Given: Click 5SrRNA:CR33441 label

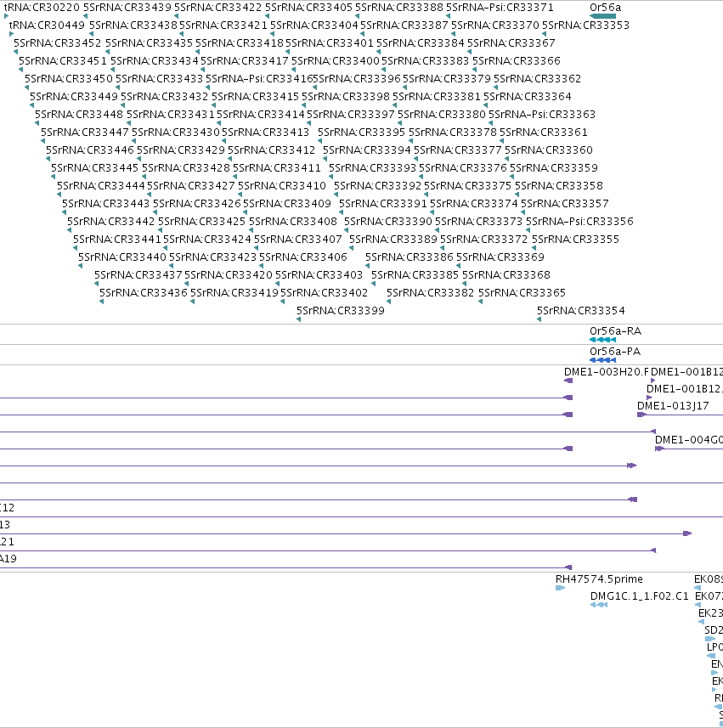Looking at the screenshot, I should [117, 240].
